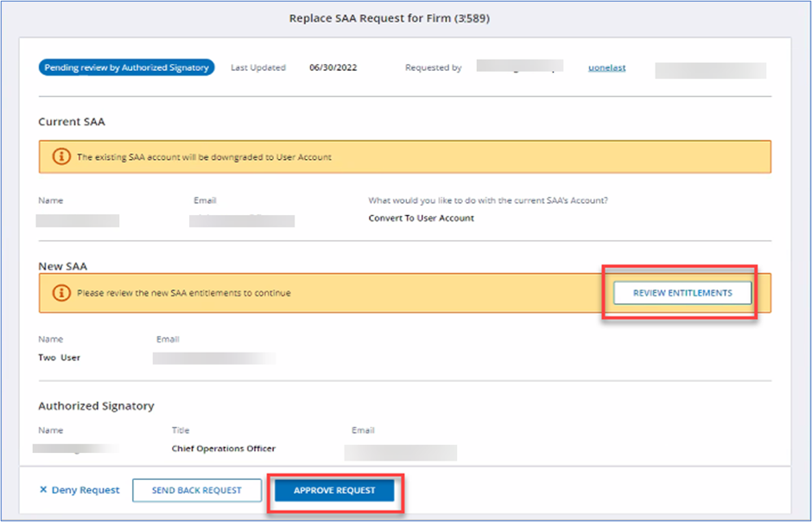Click the Convert To User Account value
Screen dimensions: 812x522
[x=421, y=218]
